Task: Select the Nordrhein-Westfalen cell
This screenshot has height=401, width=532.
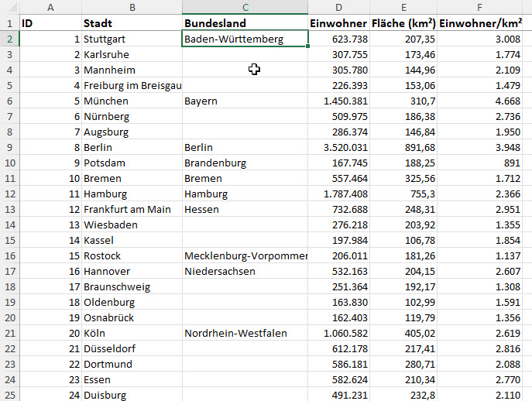Action: click(x=245, y=333)
